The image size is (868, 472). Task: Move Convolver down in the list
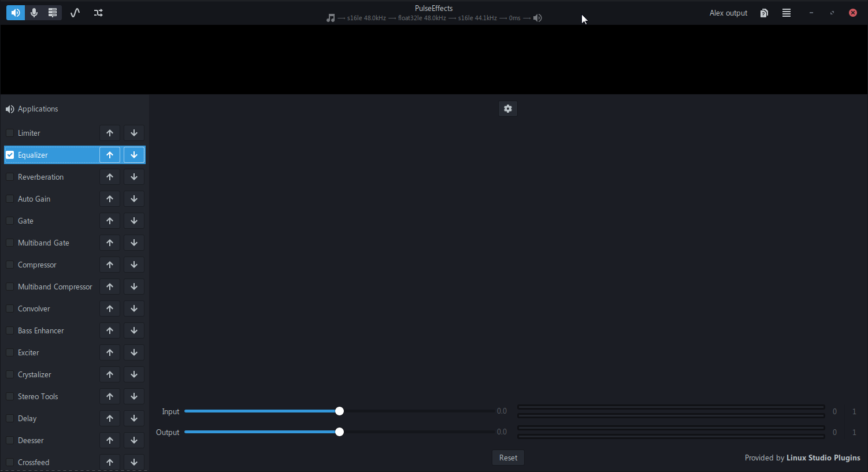(x=134, y=309)
